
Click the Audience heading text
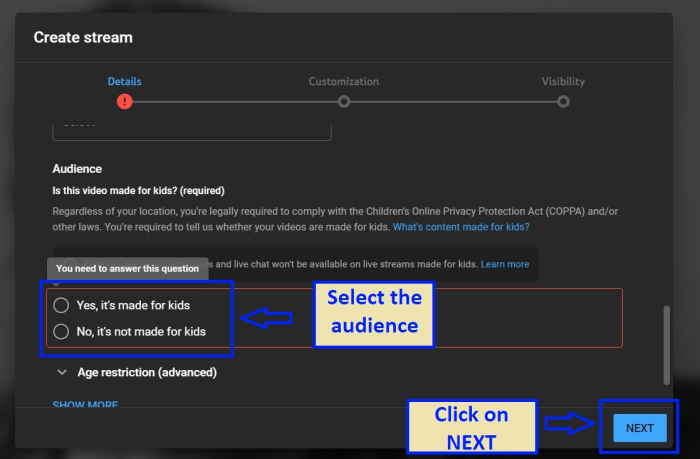(x=77, y=169)
